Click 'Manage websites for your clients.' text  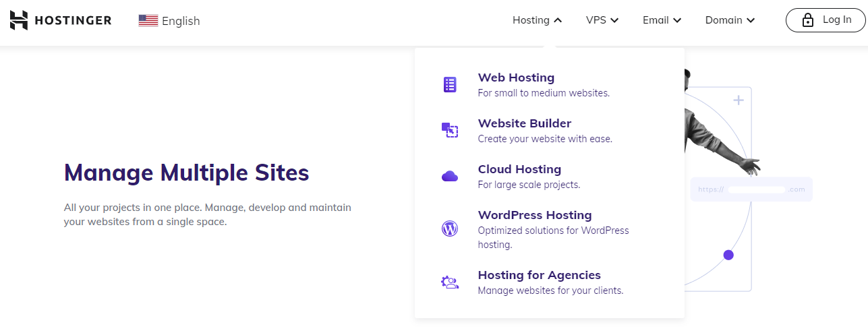pyautogui.click(x=550, y=291)
